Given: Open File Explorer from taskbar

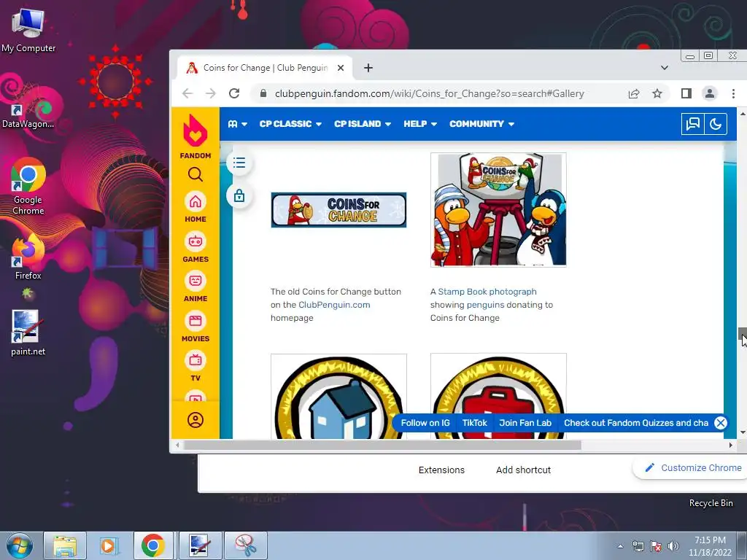Looking at the screenshot, I should (x=65, y=545).
